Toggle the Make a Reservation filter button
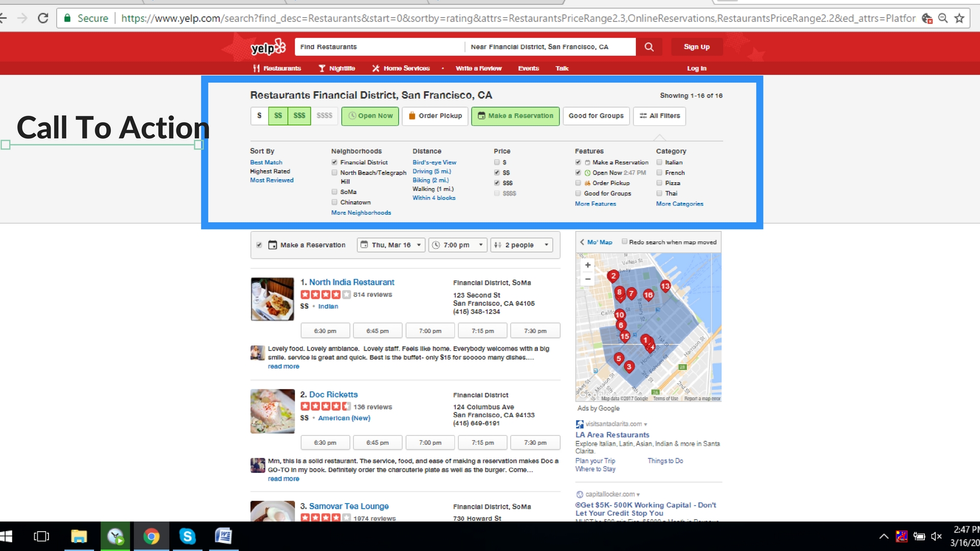Image resolution: width=980 pixels, height=551 pixels. pyautogui.click(x=516, y=116)
